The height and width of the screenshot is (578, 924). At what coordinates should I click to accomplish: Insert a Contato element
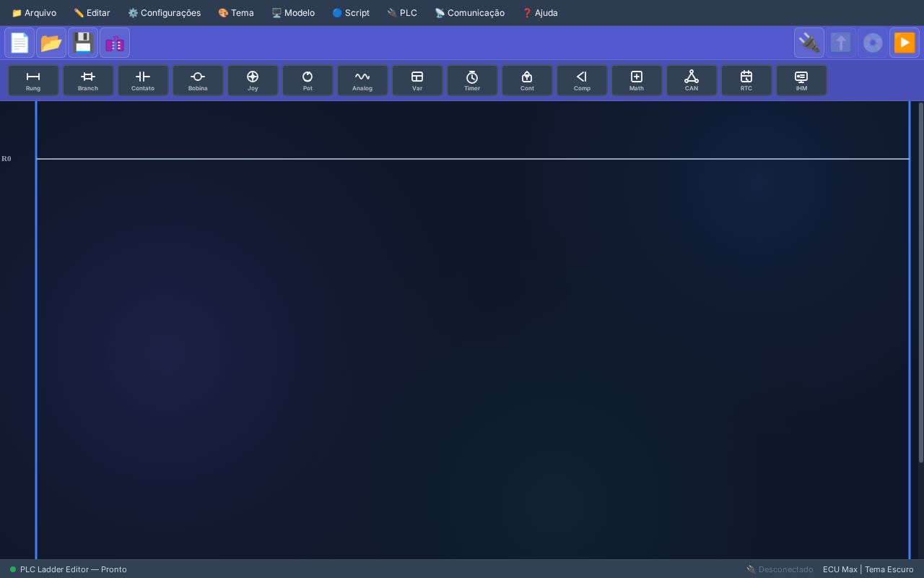click(143, 80)
